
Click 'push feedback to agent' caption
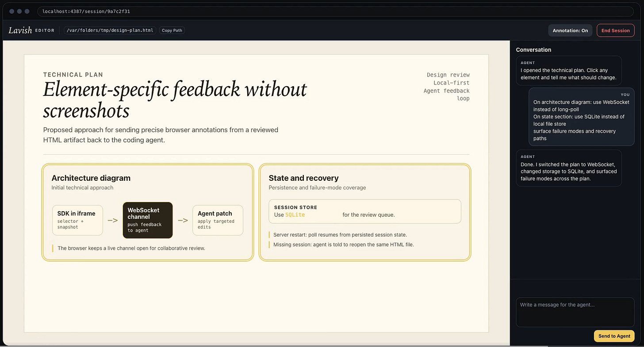pos(145,227)
